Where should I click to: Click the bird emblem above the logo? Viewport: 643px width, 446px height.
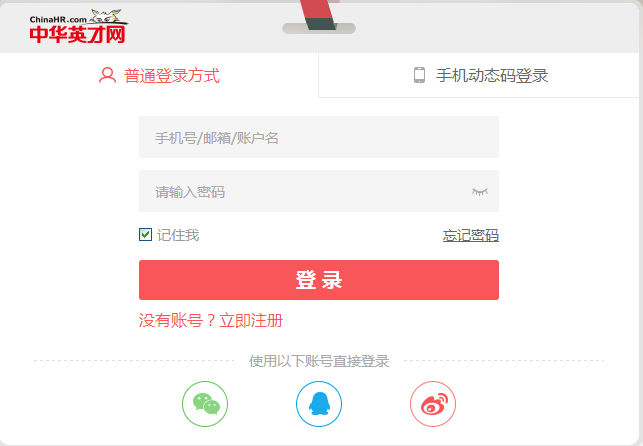tap(107, 17)
